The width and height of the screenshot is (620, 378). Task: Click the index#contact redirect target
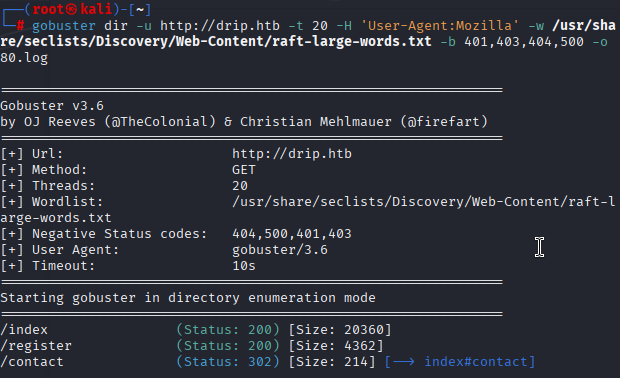coord(476,362)
